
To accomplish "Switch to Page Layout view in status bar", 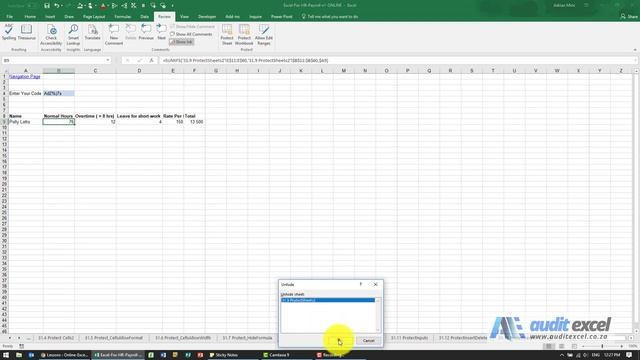I will pos(561,346).
